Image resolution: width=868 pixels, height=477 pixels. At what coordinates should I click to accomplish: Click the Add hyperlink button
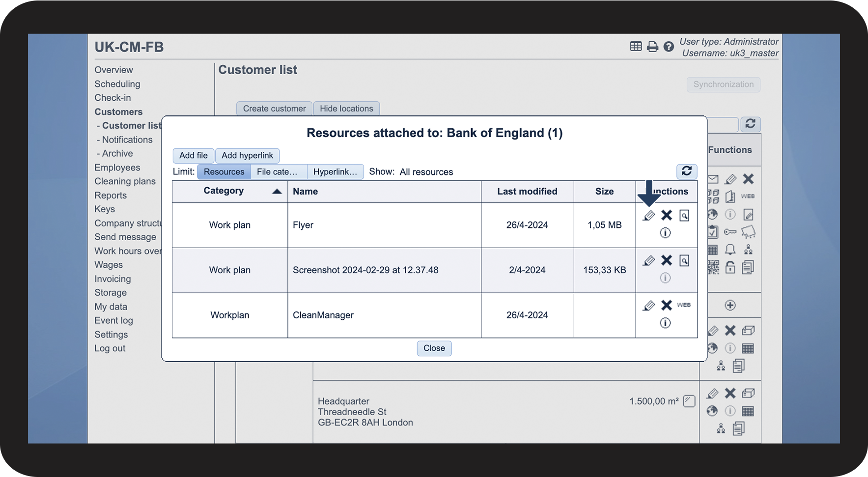pos(247,156)
